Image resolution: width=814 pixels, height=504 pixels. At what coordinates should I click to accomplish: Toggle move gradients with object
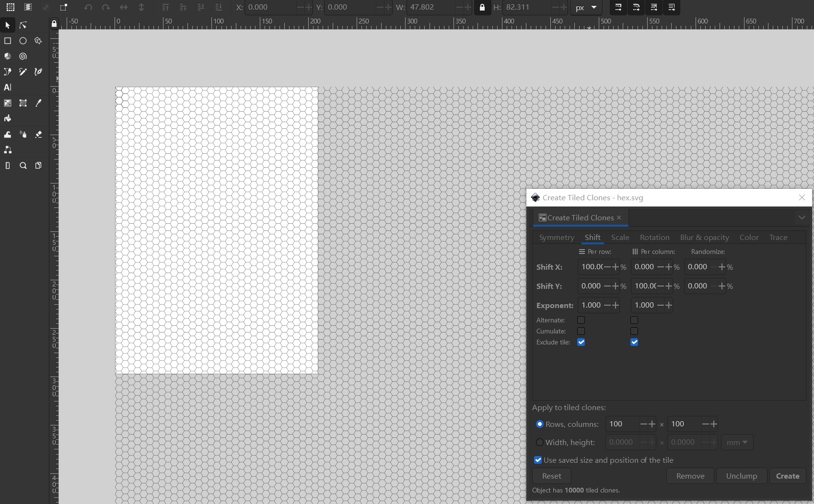(x=654, y=7)
